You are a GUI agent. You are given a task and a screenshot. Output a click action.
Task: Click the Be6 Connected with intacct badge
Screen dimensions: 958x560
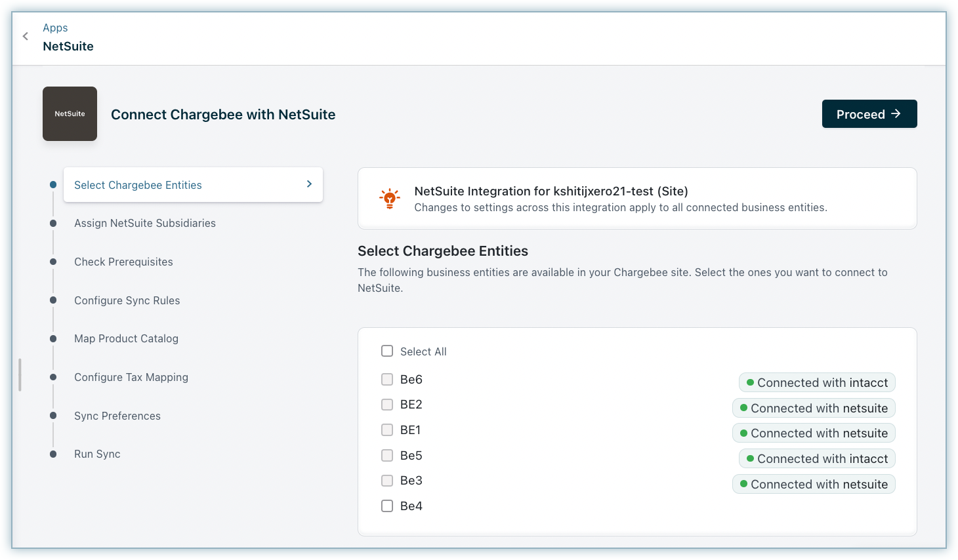pyautogui.click(x=817, y=383)
